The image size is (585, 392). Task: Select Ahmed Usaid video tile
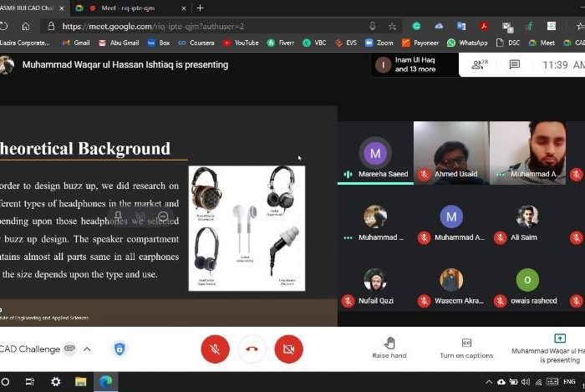click(x=451, y=153)
